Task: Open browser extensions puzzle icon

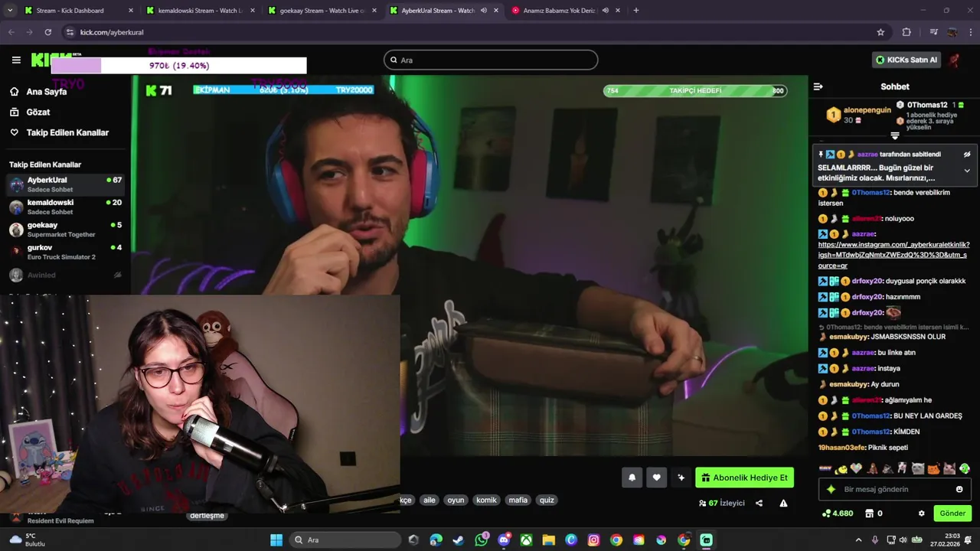Action: (x=906, y=32)
